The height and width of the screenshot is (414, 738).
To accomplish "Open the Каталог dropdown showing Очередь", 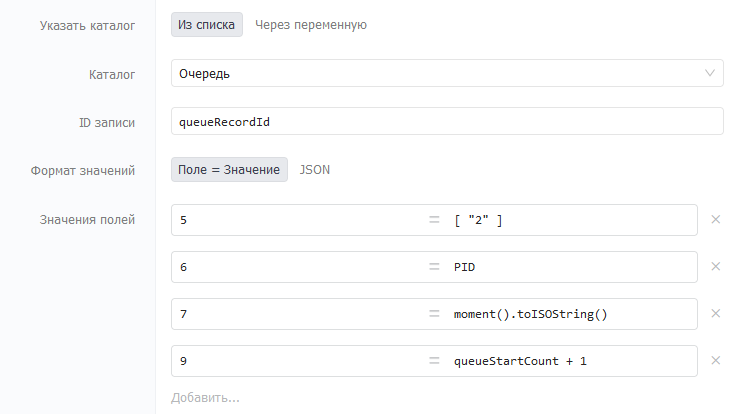I will pyautogui.click(x=447, y=73).
